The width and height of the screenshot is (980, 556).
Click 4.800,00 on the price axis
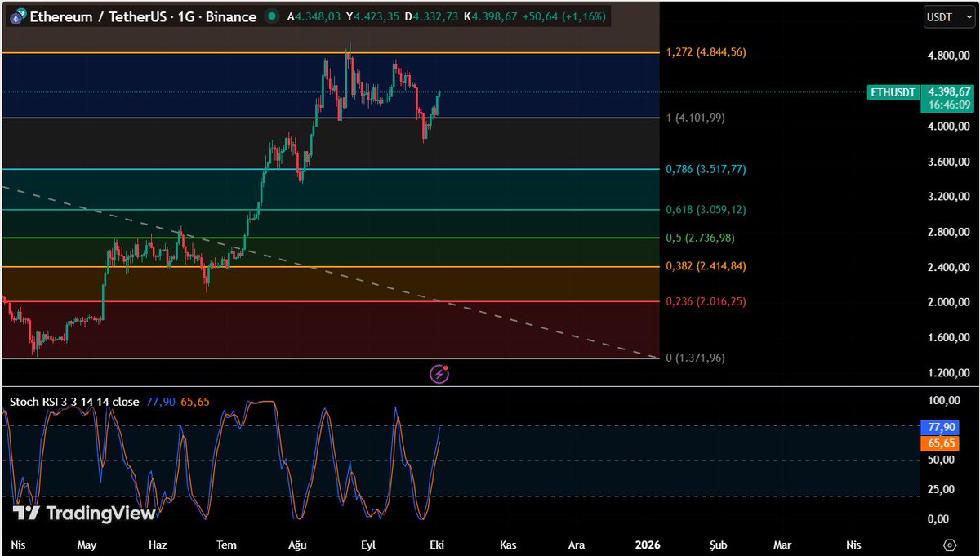(947, 56)
